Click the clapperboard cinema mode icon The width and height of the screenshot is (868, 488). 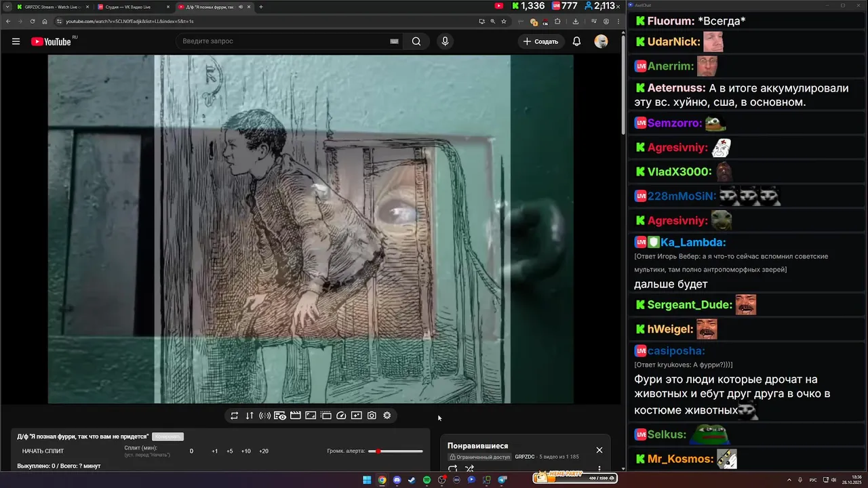(296, 415)
